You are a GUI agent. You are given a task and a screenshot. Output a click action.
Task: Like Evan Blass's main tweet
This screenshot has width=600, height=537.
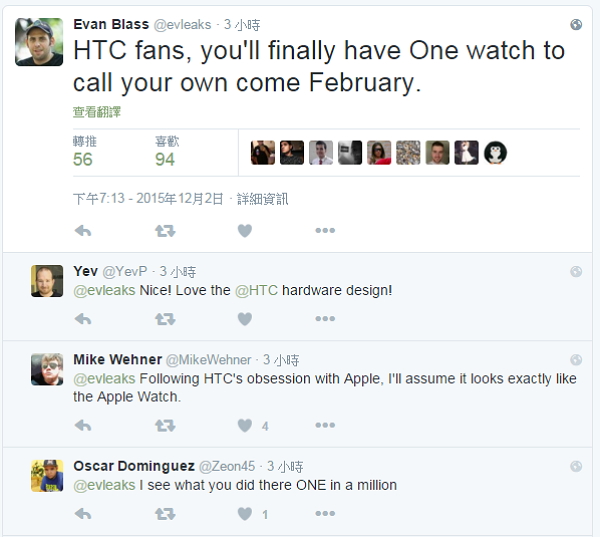(245, 231)
